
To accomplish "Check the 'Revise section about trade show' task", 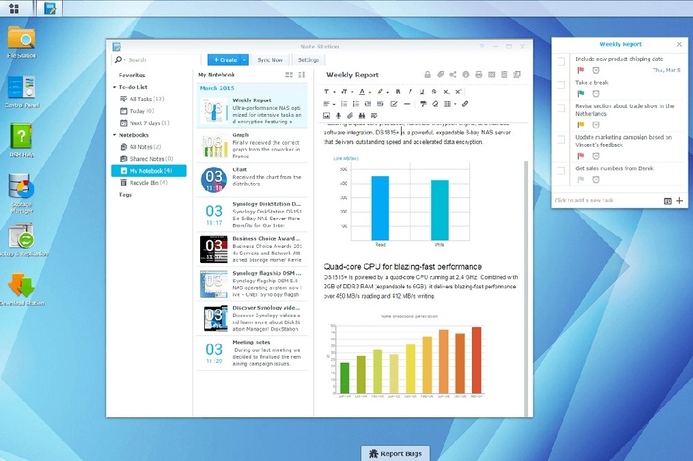I will click(x=561, y=108).
